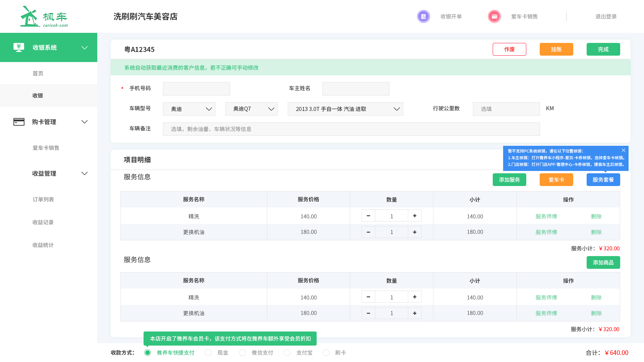Image resolution: width=644 pixels, height=362 pixels.
Task: Expand the 2013 3.0T variant dropdown
Action: (345, 109)
